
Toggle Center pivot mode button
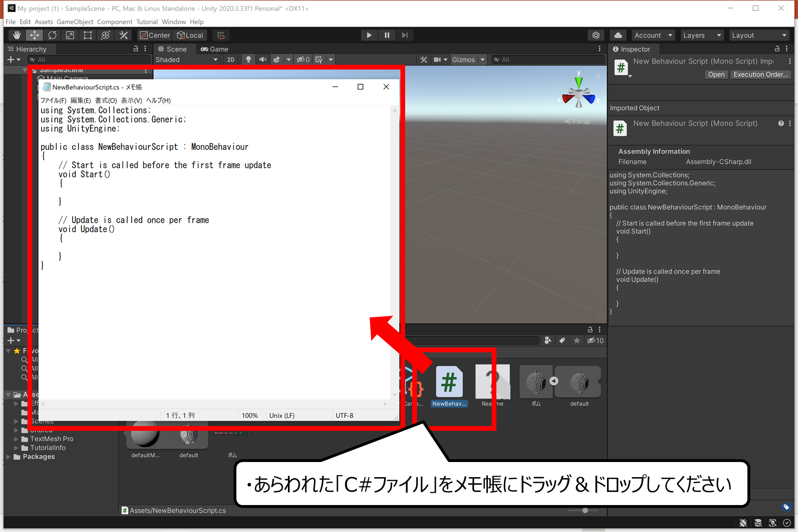155,35
